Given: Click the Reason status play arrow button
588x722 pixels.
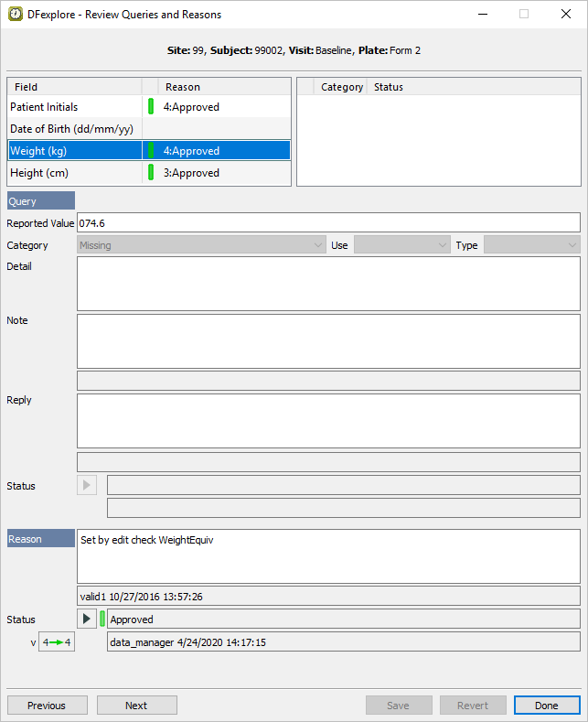Looking at the screenshot, I should (x=87, y=620).
